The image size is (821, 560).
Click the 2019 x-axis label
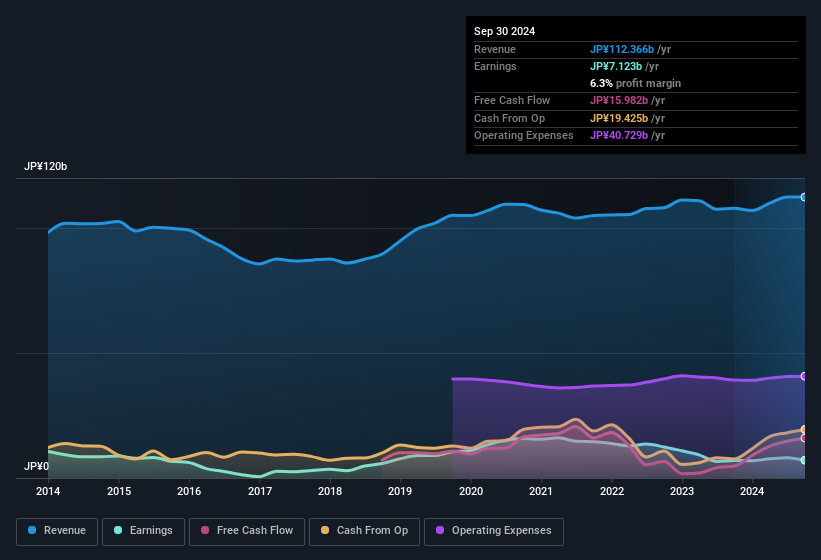pyautogui.click(x=400, y=491)
